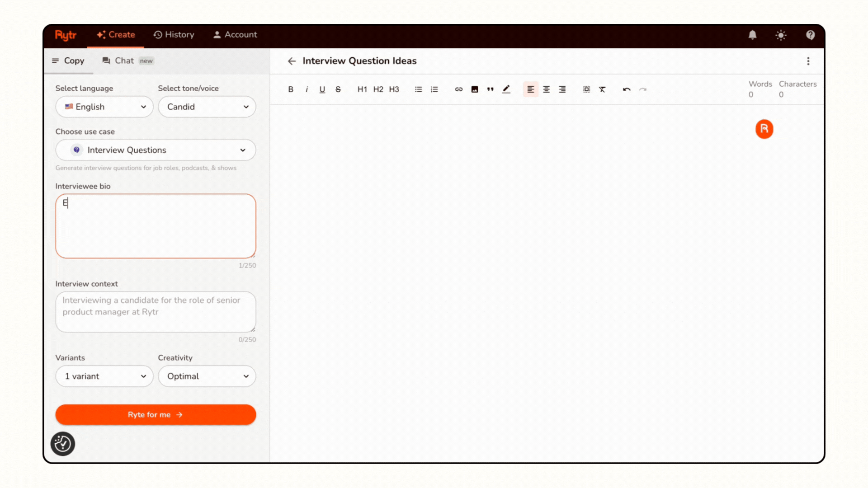Open the Select language dropdown

[104, 107]
